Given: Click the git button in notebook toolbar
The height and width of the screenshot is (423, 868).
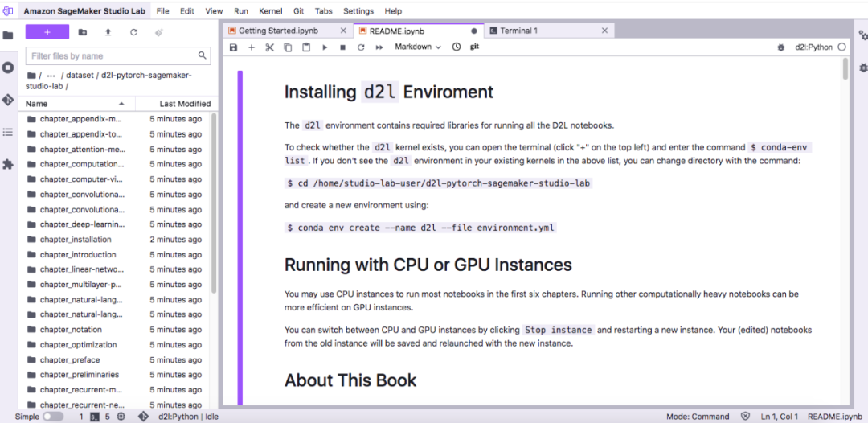Looking at the screenshot, I should pos(474,47).
